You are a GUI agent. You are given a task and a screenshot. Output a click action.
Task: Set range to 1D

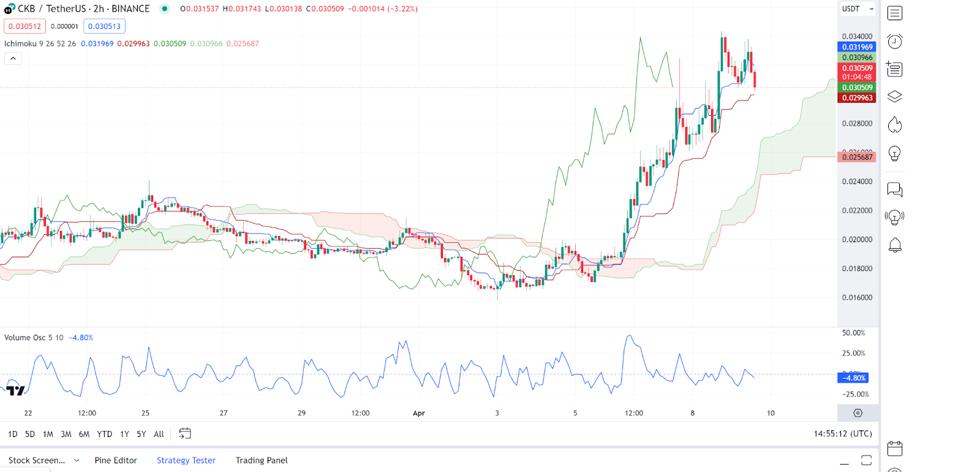(13, 434)
